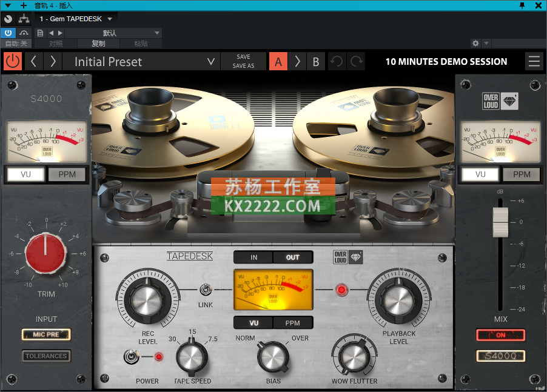Click the sidechain routing icon
Viewport: 547px width, 392px height.
(24, 19)
